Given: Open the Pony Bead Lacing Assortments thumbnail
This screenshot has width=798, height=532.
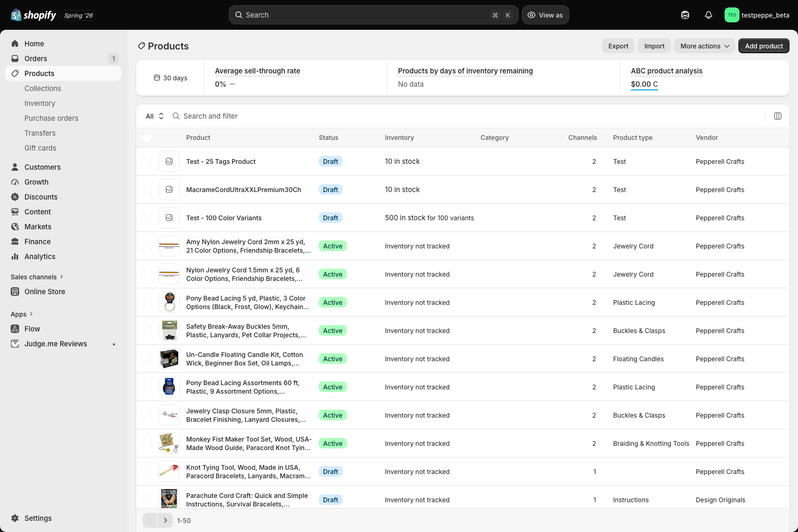Looking at the screenshot, I should click(x=169, y=387).
